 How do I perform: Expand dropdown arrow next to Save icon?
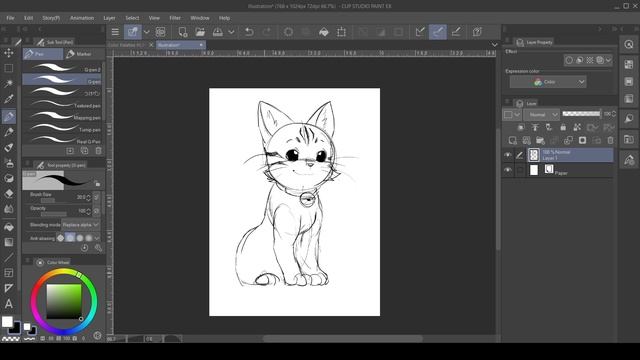231,32
